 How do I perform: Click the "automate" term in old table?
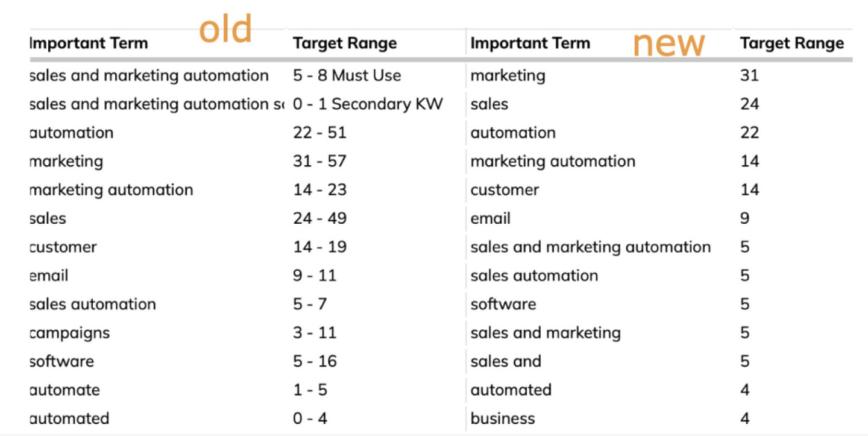[x=65, y=390]
